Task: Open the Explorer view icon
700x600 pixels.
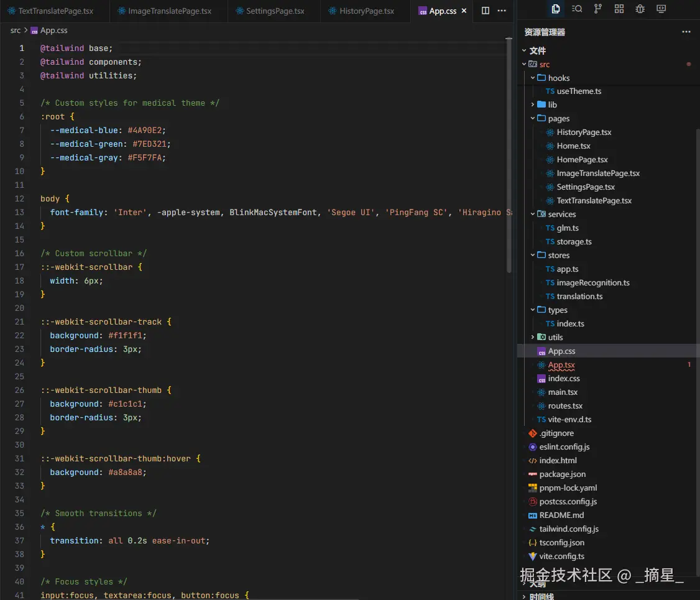Action: pos(556,9)
